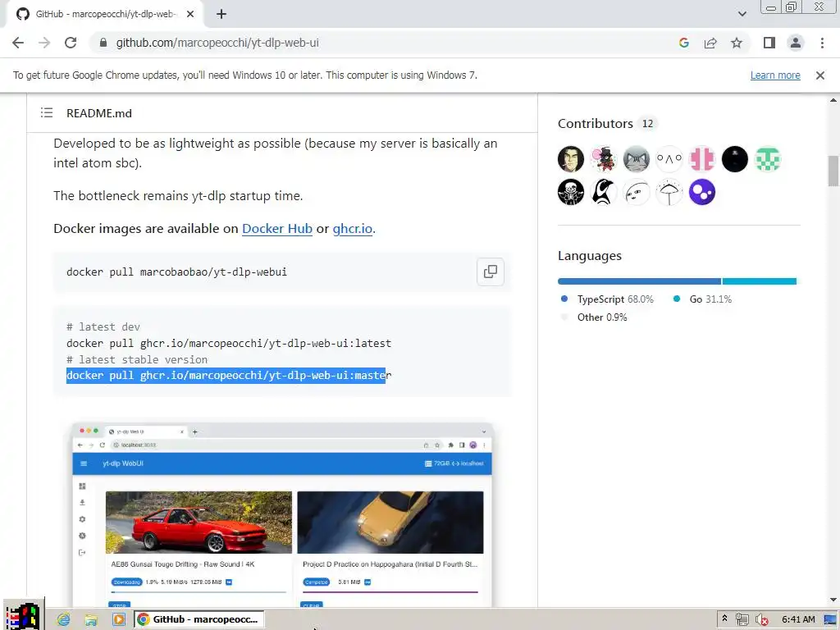Click the highlighted docker pull master command

click(229, 376)
